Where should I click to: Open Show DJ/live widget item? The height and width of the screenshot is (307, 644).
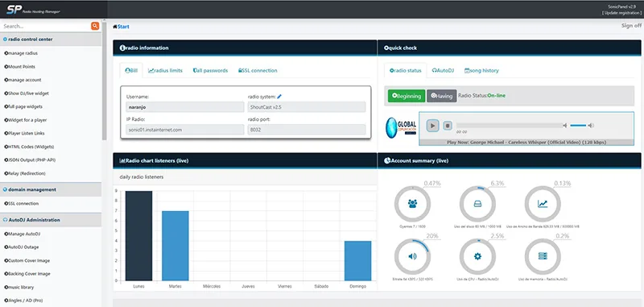pos(27,93)
